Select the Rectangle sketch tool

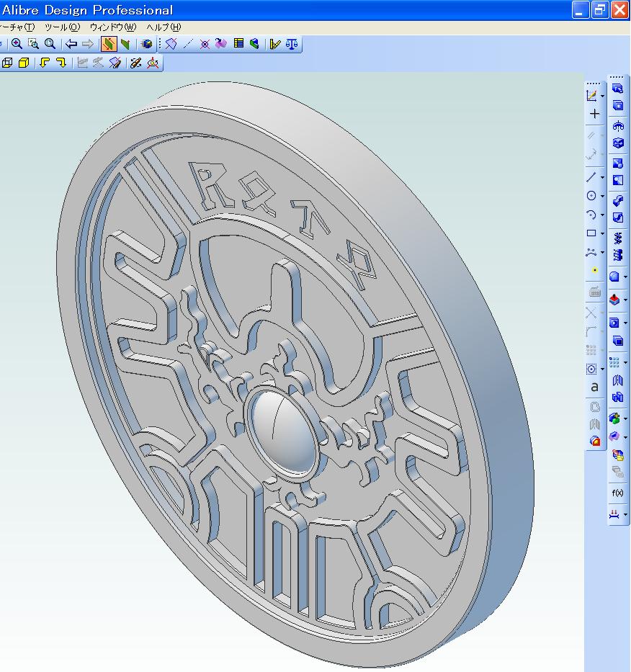click(x=592, y=233)
